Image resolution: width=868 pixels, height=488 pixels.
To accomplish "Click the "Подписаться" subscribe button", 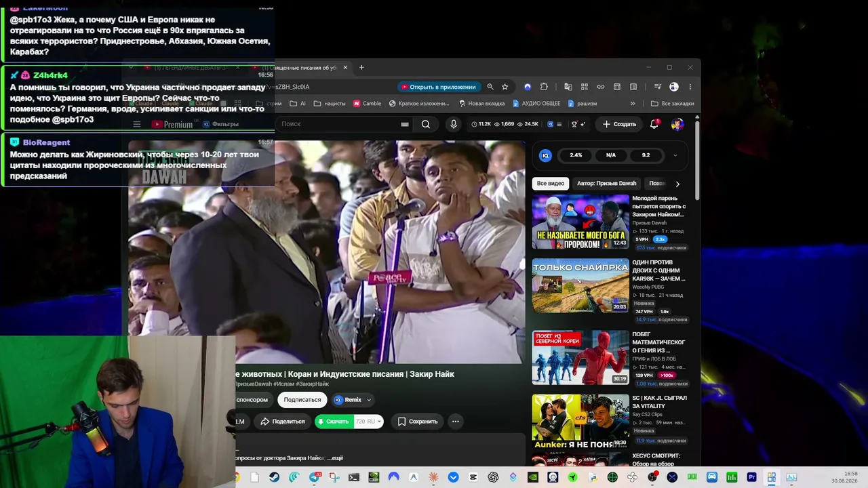I will coord(302,400).
